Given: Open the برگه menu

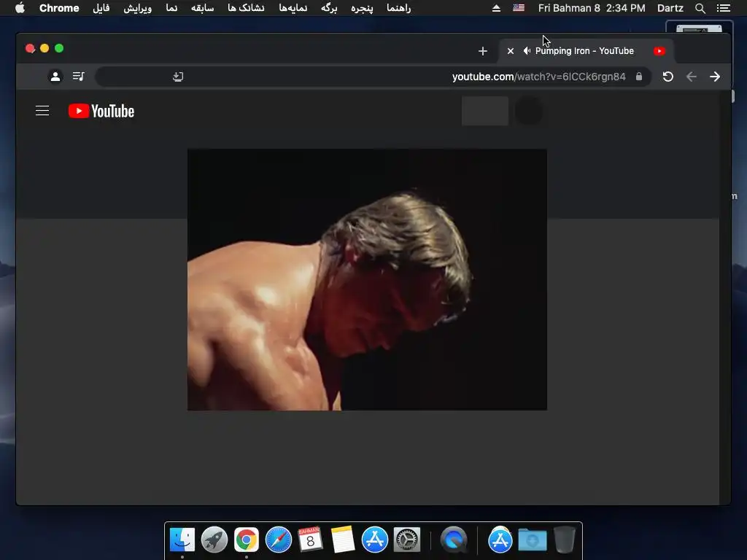Looking at the screenshot, I should coord(329,8).
